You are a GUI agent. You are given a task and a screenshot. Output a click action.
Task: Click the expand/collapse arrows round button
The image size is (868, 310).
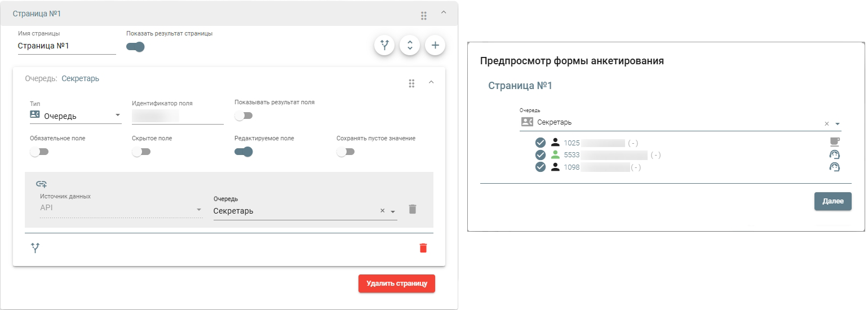point(410,46)
